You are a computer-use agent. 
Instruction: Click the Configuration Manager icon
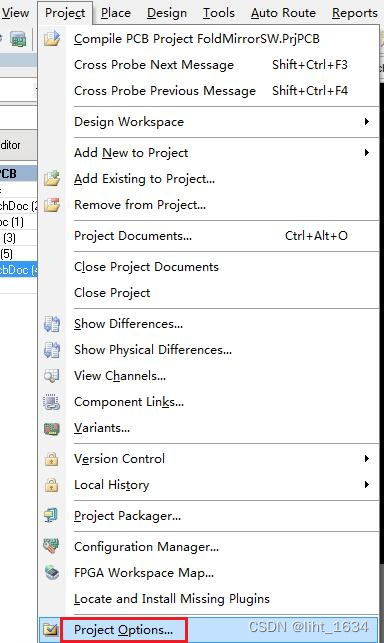(x=52, y=546)
